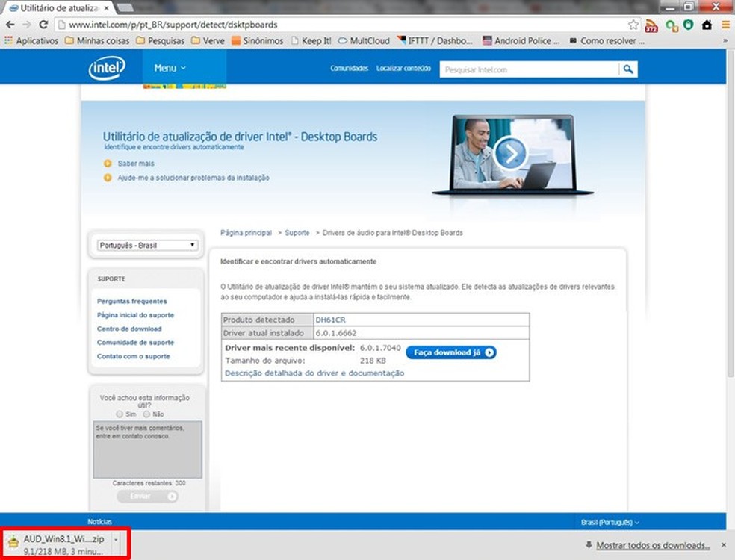Click the Pesquisar Intel.com search field
This screenshot has width=735, height=560.
529,69
